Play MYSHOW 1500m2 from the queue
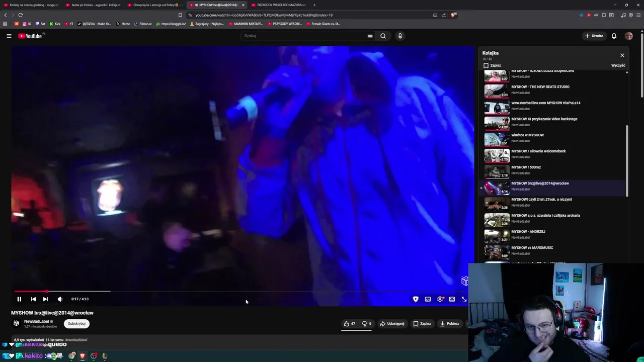This screenshot has width=644, height=362. coord(553,171)
